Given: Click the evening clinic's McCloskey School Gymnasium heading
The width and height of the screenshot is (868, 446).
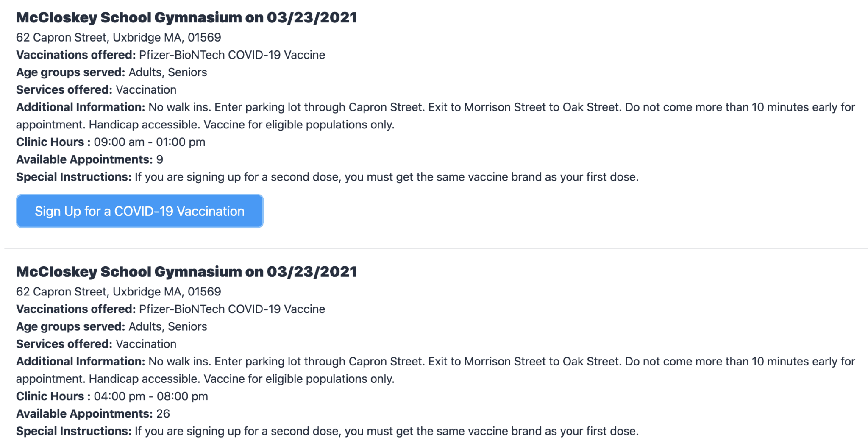Looking at the screenshot, I should click(186, 272).
